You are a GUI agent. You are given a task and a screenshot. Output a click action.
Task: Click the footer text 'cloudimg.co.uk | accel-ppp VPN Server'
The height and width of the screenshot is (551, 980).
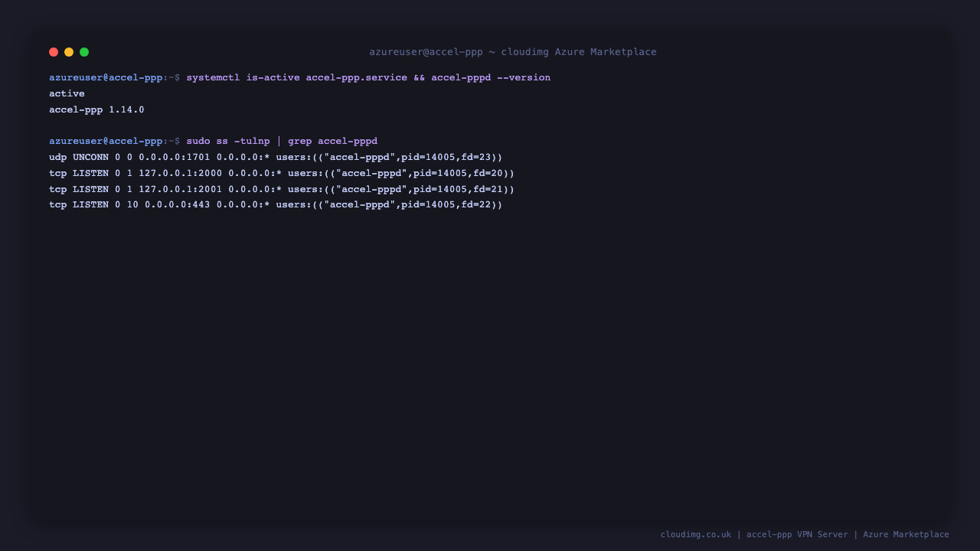pos(754,535)
